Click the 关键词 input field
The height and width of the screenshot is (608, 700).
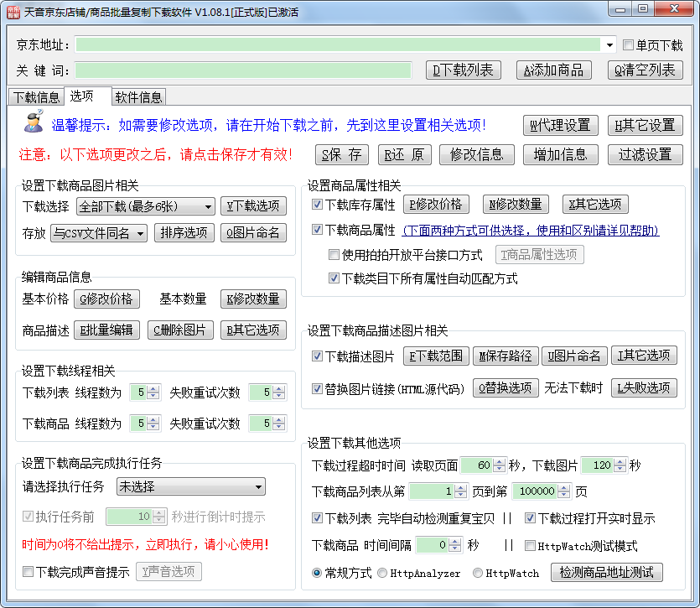[243, 70]
